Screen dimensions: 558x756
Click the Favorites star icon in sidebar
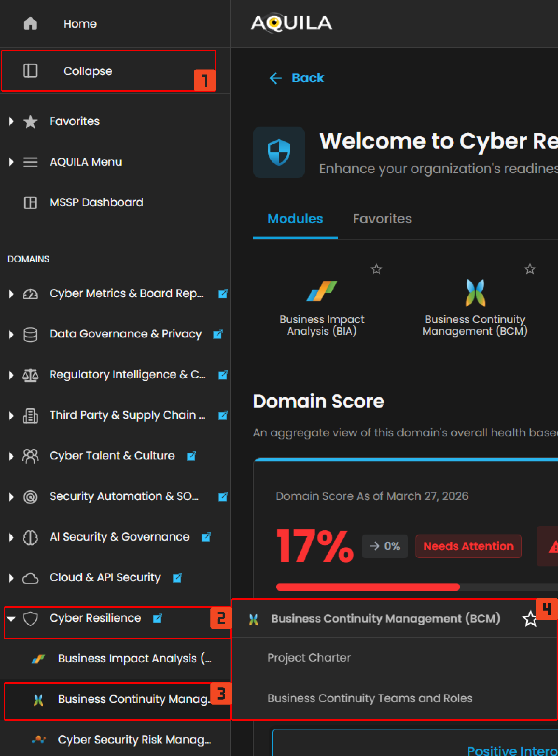(30, 122)
